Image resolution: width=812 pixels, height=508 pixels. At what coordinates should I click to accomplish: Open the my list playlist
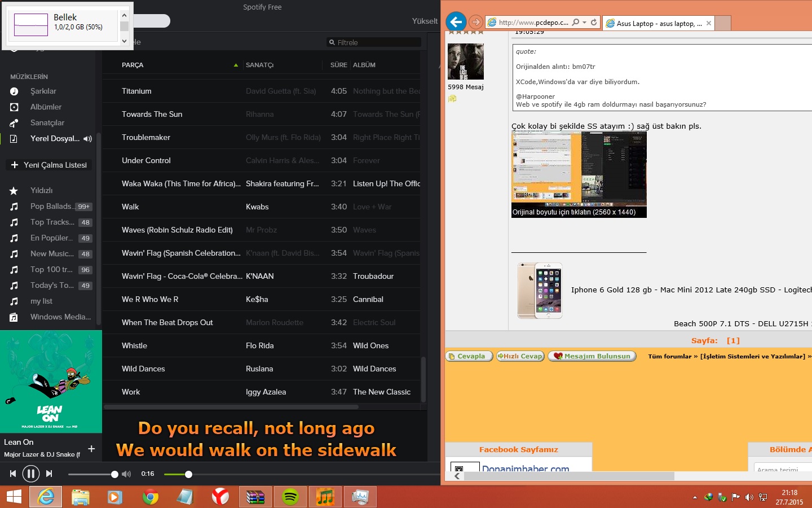(x=41, y=301)
